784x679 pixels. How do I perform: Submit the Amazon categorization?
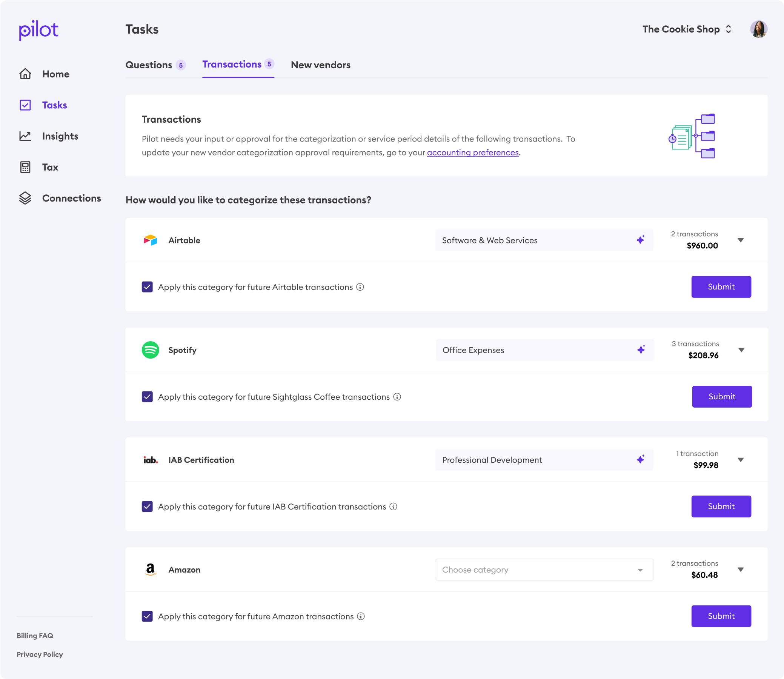(x=721, y=616)
